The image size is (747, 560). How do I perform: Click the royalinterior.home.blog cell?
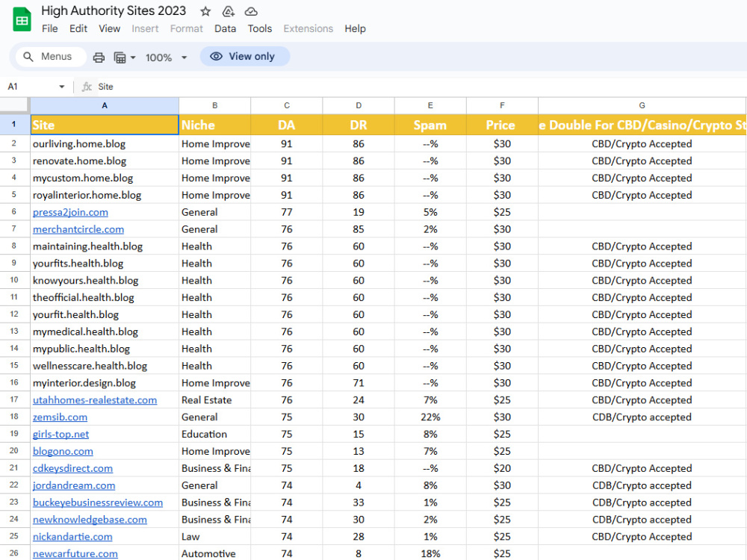[x=105, y=195]
